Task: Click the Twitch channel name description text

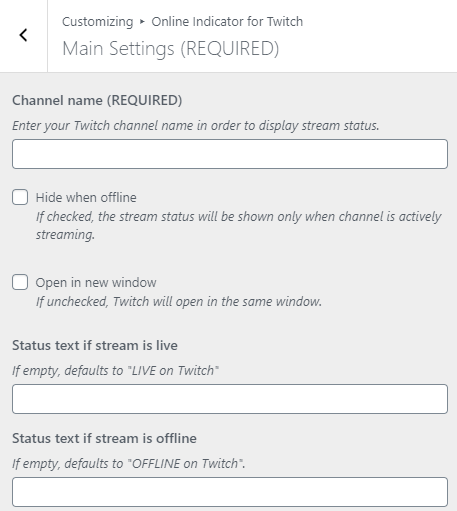Action: 196,126
